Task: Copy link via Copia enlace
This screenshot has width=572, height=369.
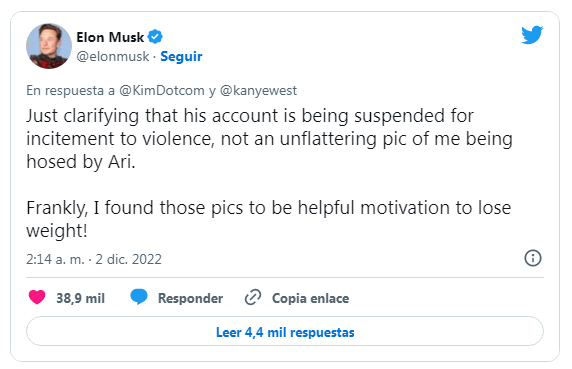Action: (x=310, y=298)
